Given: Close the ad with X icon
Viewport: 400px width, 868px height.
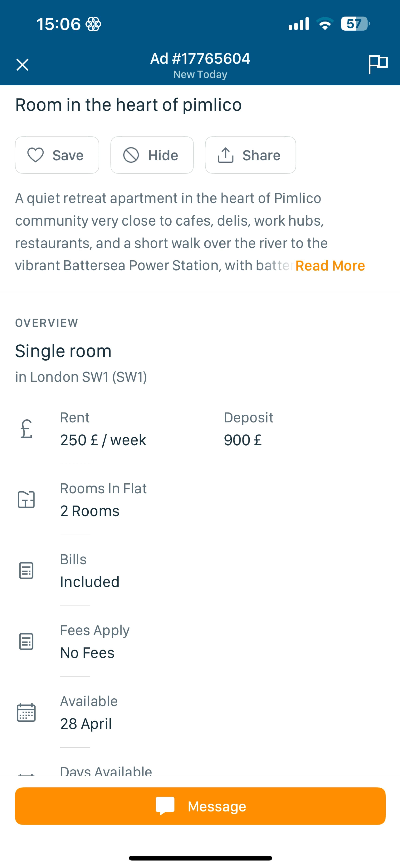Looking at the screenshot, I should [x=23, y=64].
